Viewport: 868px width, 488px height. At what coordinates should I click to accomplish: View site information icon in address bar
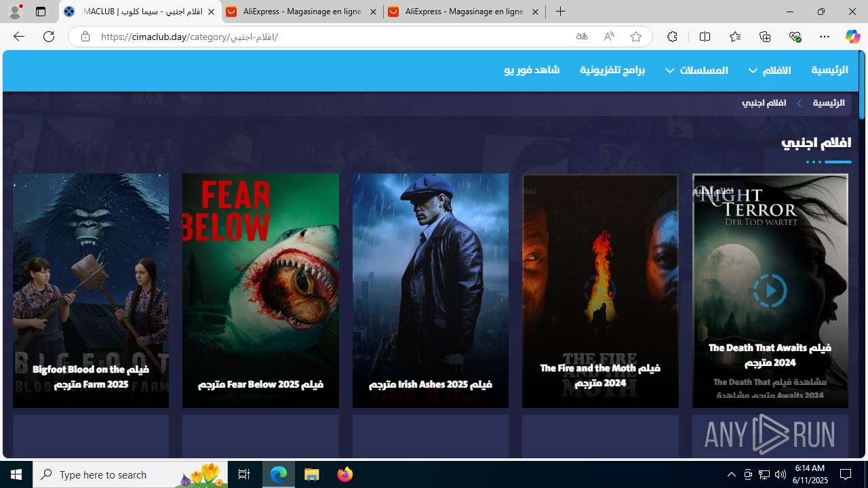pyautogui.click(x=85, y=37)
